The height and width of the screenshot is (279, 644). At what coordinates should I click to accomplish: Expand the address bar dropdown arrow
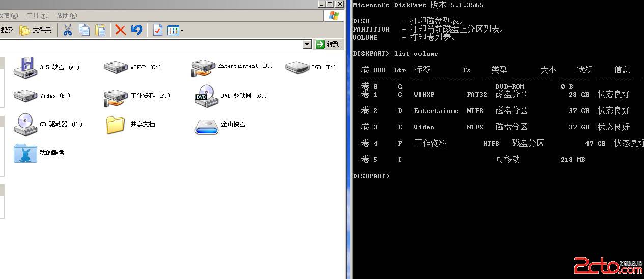pyautogui.click(x=307, y=44)
